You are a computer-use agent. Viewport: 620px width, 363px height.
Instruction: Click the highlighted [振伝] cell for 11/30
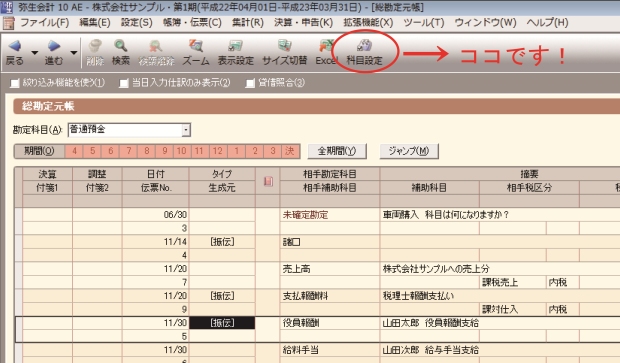[222, 323]
